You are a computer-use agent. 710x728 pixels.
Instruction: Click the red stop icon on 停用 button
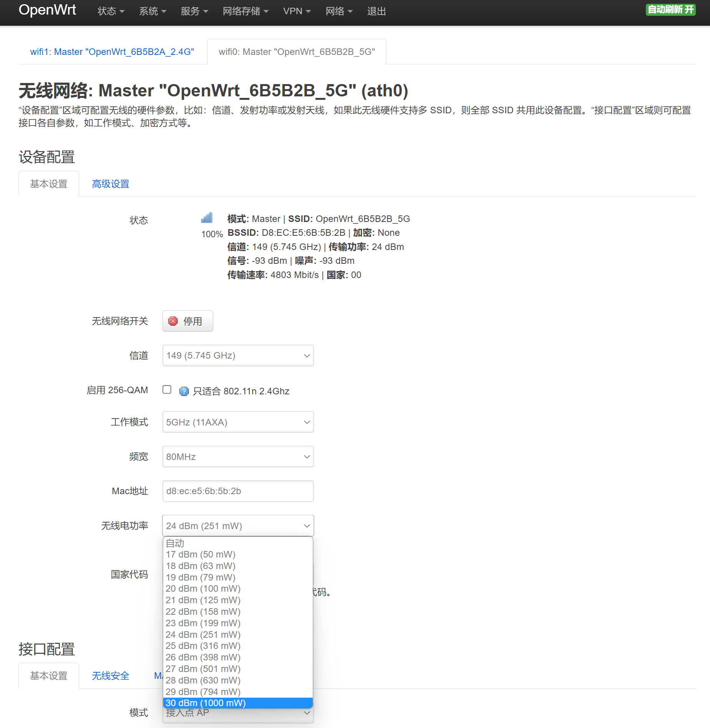click(x=173, y=321)
